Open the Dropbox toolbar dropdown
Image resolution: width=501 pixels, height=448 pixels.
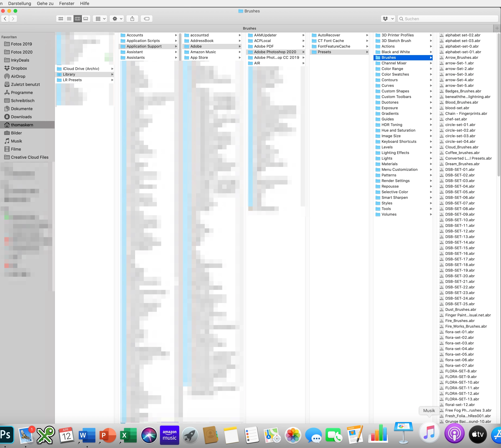388,19
